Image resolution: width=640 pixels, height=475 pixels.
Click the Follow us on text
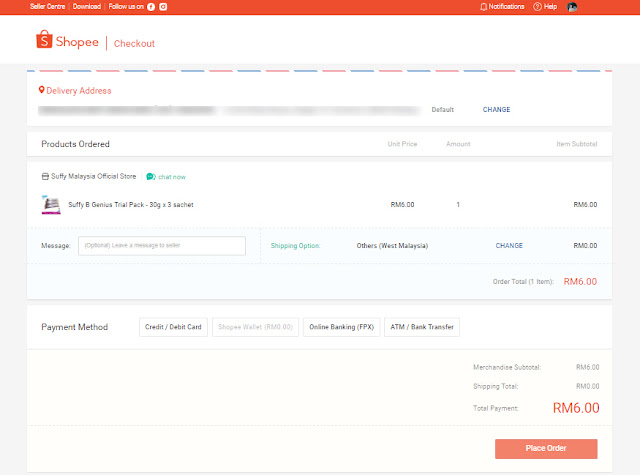126,7
